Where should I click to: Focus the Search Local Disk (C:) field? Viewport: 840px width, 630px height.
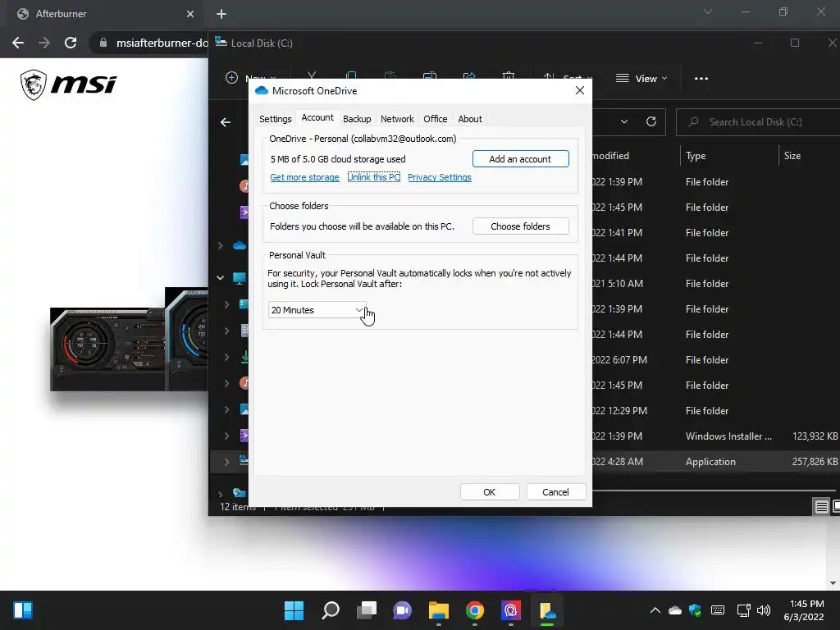pos(758,122)
